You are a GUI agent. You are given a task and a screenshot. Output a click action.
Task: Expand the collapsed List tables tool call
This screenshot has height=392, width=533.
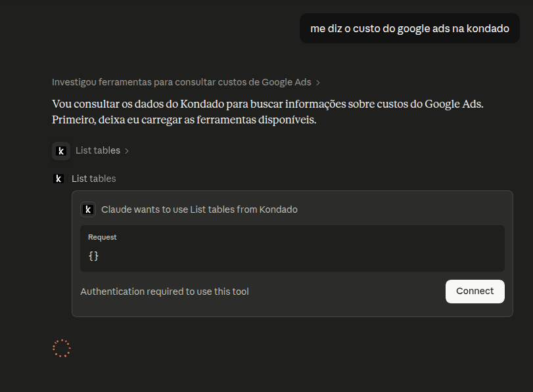click(102, 150)
